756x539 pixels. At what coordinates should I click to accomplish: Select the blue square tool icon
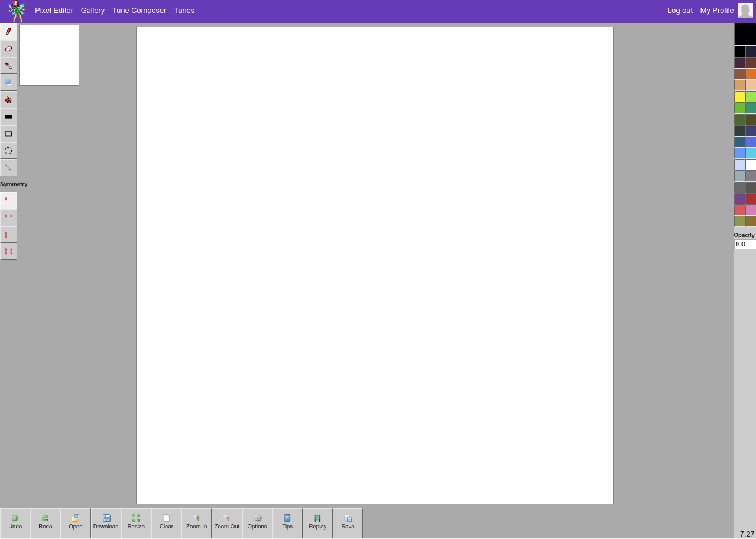pos(8,82)
